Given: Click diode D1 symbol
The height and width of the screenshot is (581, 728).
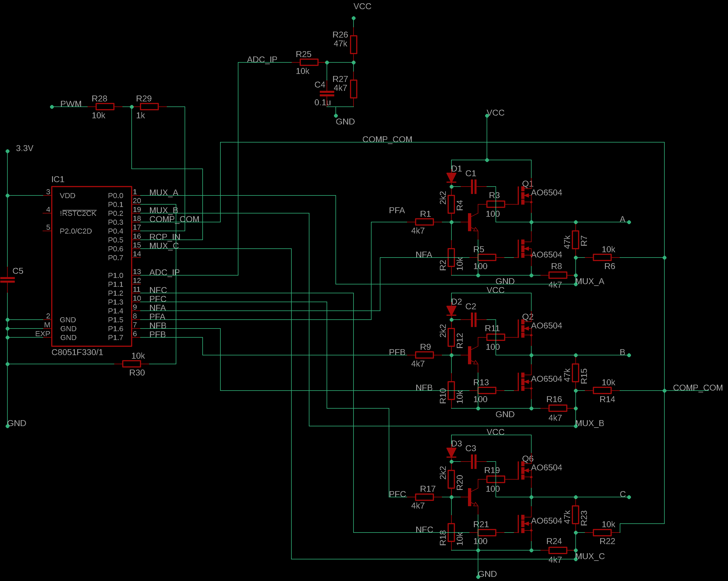Looking at the screenshot, I should 451,177.
